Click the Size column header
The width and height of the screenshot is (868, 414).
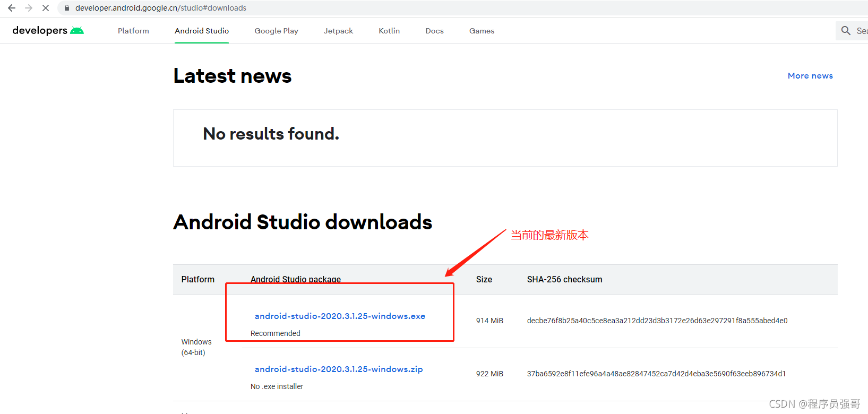[484, 279]
